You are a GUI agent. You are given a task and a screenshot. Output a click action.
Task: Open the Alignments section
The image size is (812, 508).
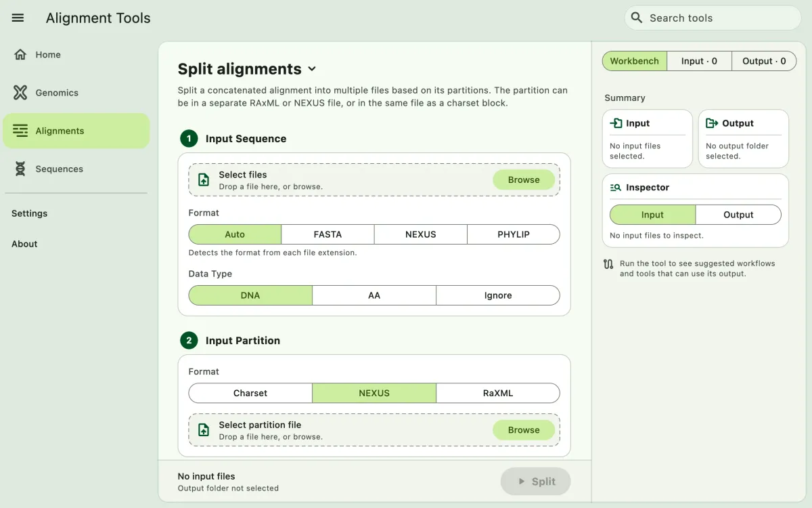point(76,131)
